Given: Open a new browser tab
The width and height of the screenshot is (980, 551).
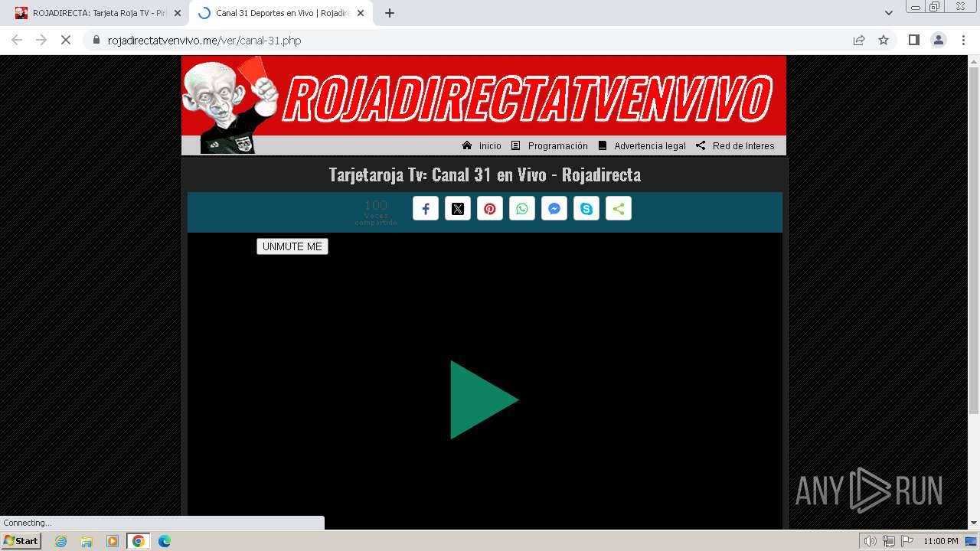Looking at the screenshot, I should click(x=390, y=13).
